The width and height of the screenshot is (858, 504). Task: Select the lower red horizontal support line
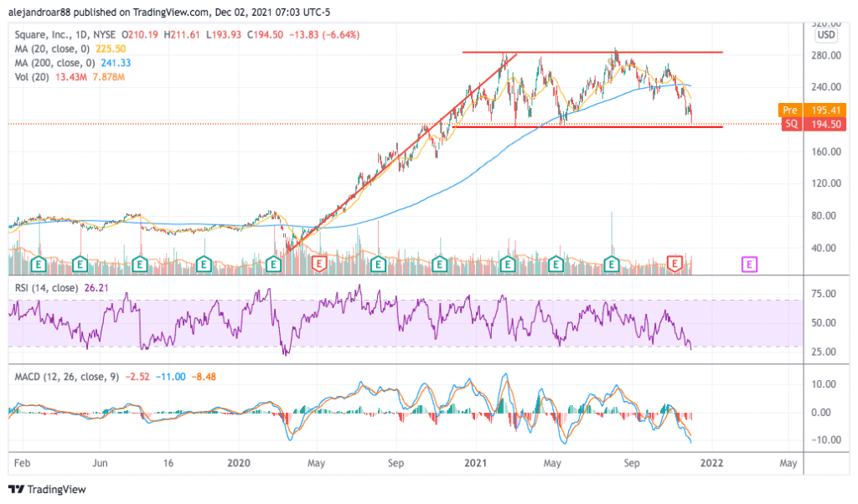point(586,126)
